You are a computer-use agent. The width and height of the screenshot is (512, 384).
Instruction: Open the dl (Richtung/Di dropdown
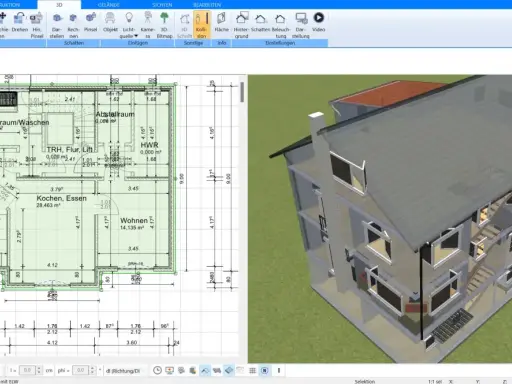[124, 371]
